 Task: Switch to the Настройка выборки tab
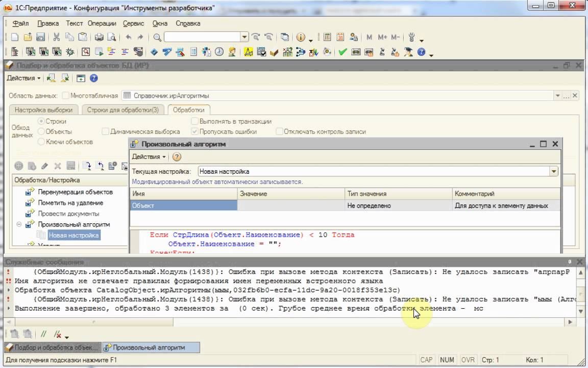(x=43, y=110)
